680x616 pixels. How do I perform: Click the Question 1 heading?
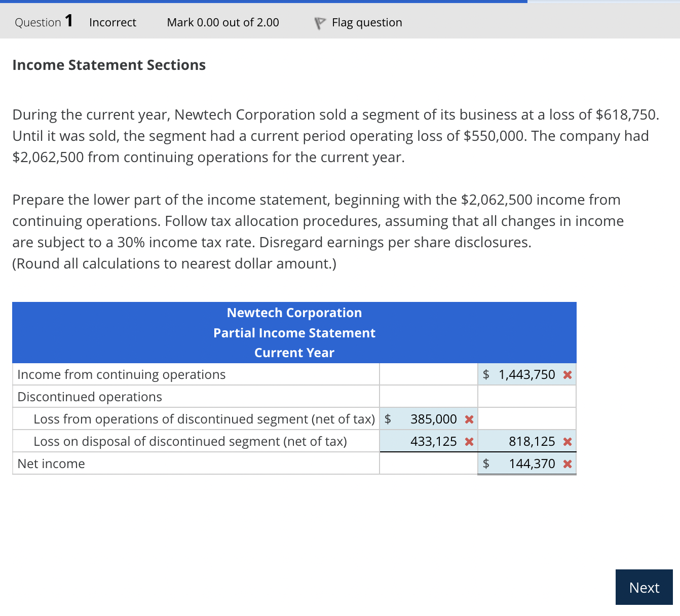43,22
